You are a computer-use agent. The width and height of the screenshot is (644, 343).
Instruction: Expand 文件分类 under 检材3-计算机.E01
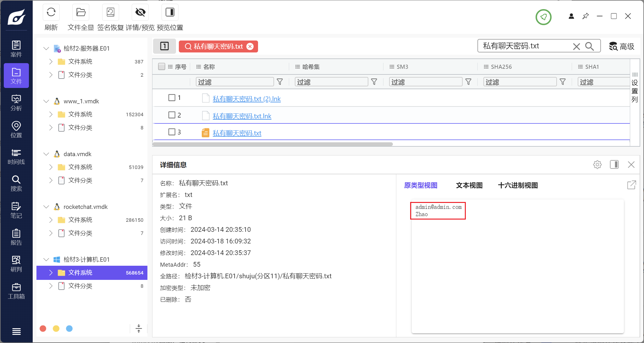pyautogui.click(x=51, y=286)
